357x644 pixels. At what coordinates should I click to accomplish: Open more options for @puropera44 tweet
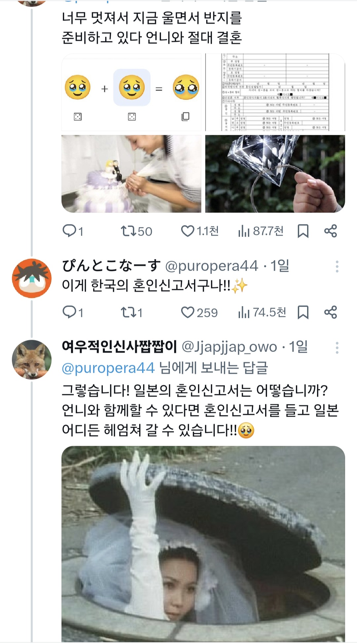[337, 266]
